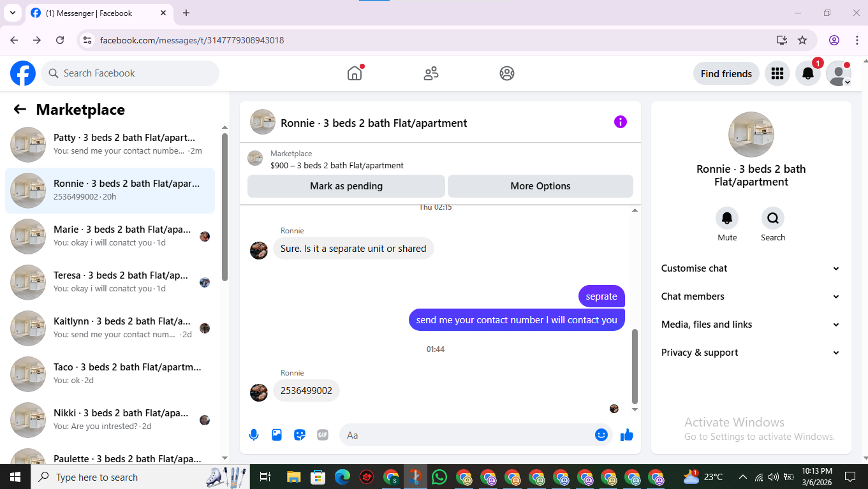The height and width of the screenshot is (489, 868).
Task: Click the message '2536499002'
Action: [x=306, y=391]
